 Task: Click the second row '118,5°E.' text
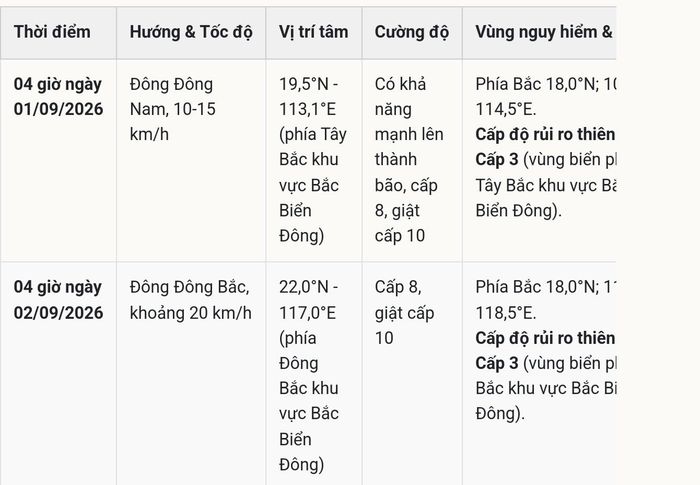(506, 313)
